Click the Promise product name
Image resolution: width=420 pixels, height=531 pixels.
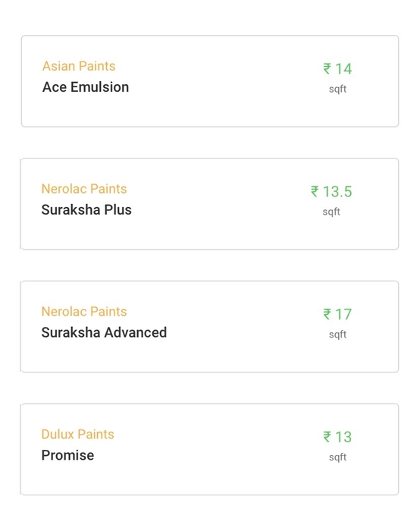click(67, 455)
